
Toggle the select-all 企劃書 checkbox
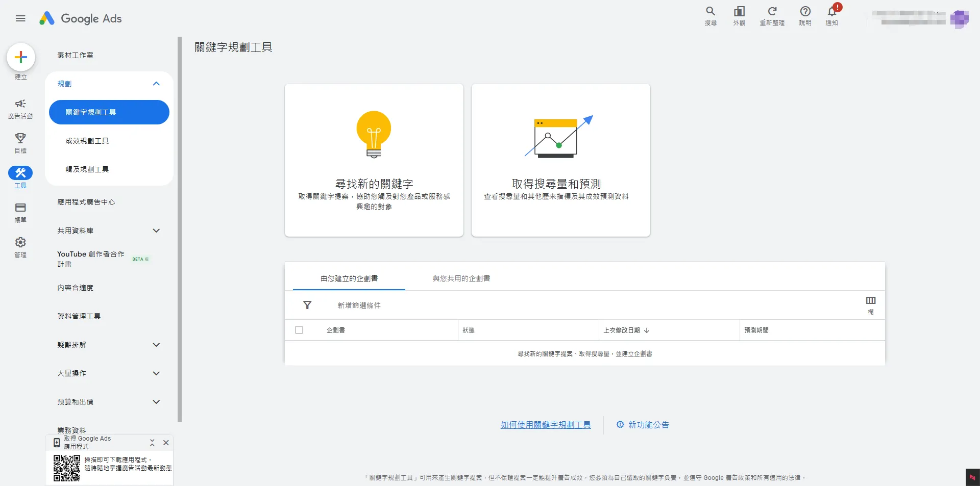pos(299,330)
